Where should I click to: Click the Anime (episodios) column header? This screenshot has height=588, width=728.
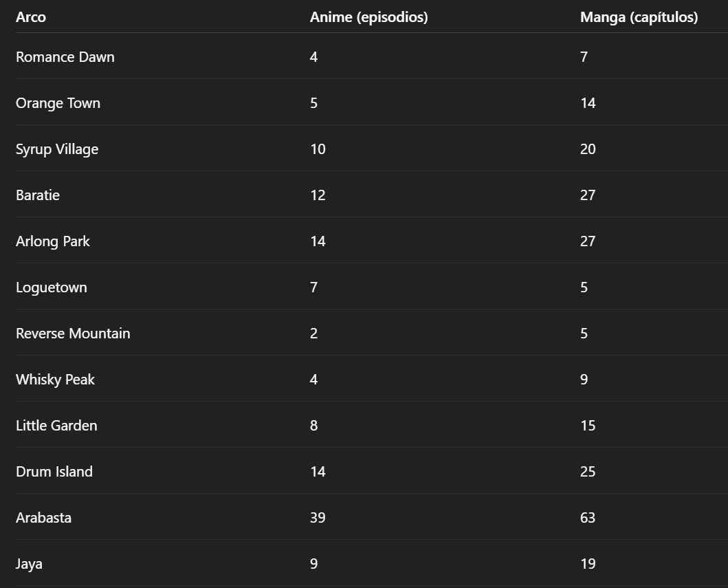coord(368,17)
